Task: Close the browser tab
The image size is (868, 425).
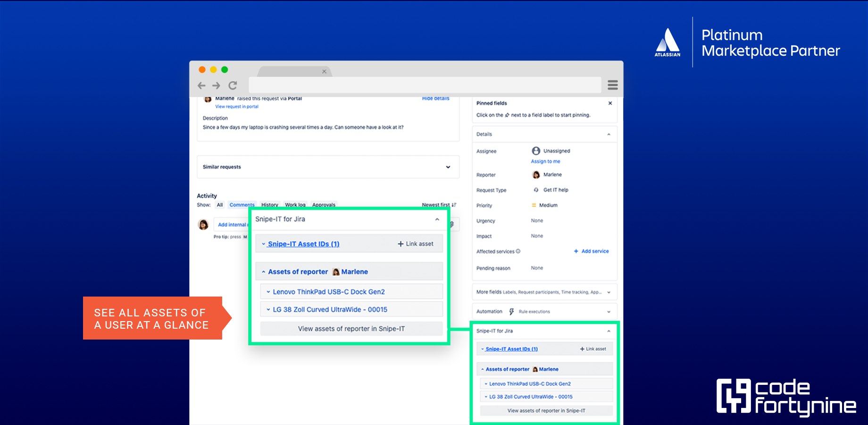Action: [x=324, y=72]
